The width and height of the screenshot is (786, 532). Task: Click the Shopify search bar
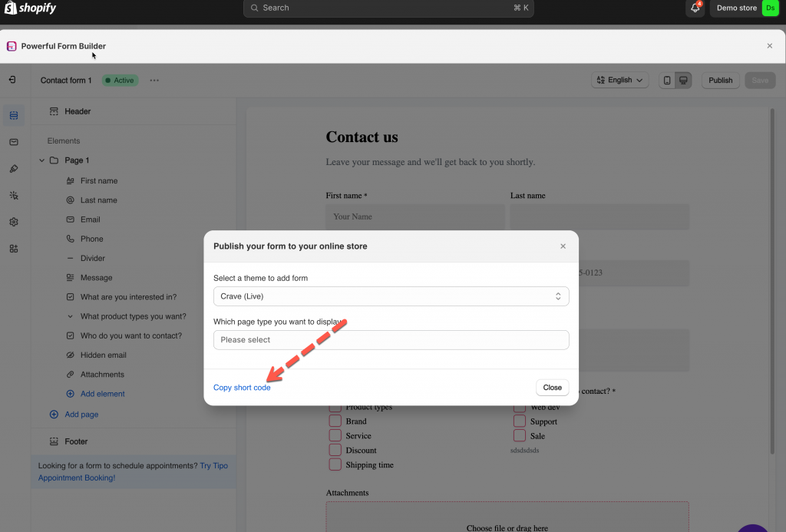pos(388,8)
